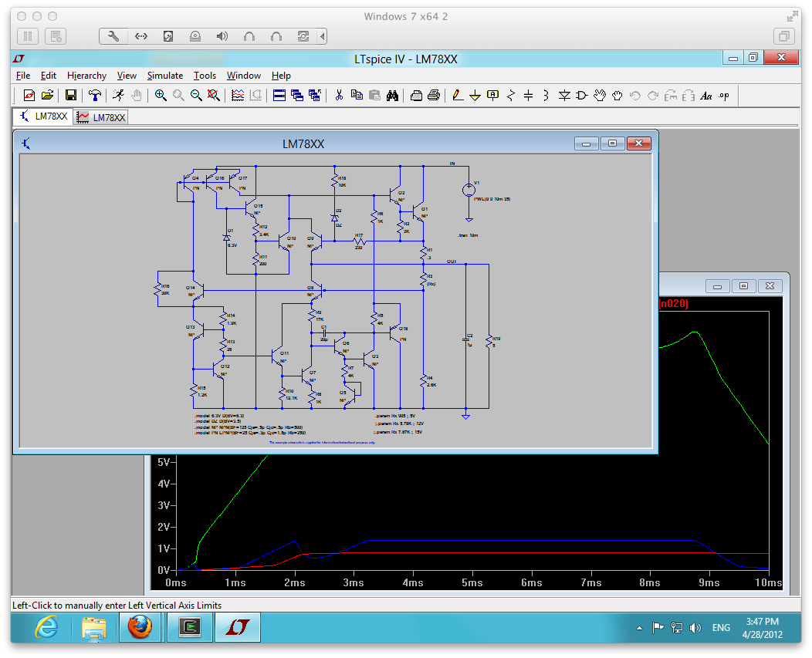This screenshot has width=812, height=658.
Task: Open Internet Explorer from the taskbar
Action: pyautogui.click(x=46, y=627)
